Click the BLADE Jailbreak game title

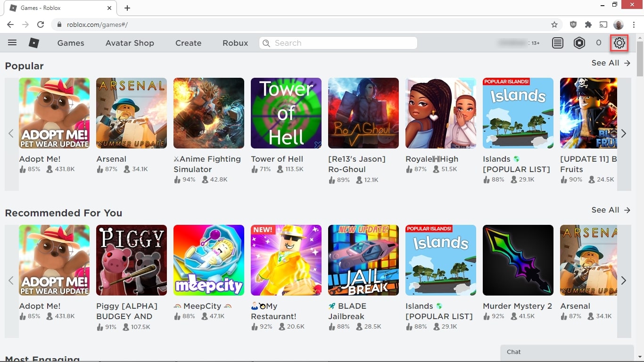coord(347,311)
